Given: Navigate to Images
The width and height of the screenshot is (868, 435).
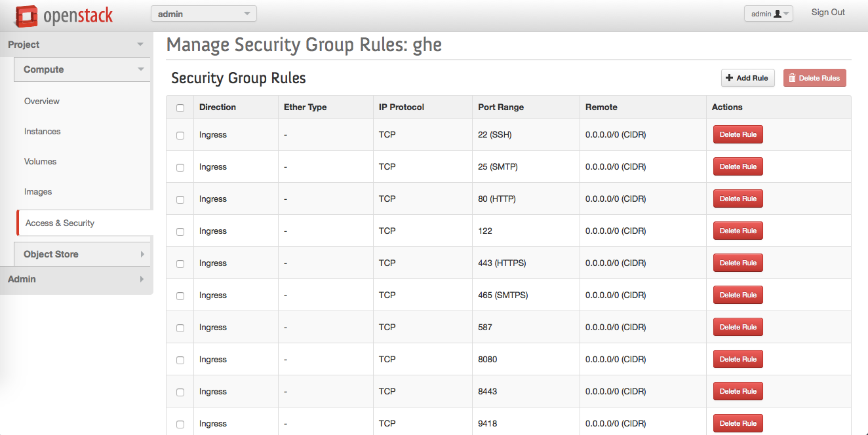Looking at the screenshot, I should point(38,192).
